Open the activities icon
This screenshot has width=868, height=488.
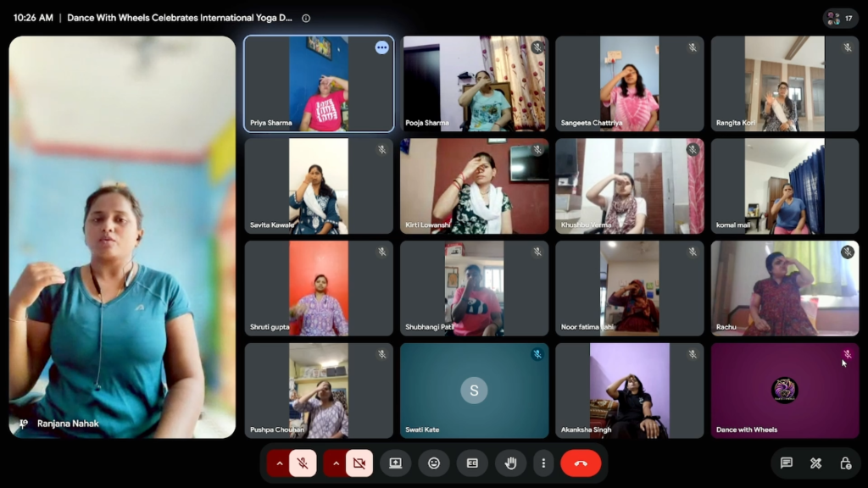click(816, 463)
